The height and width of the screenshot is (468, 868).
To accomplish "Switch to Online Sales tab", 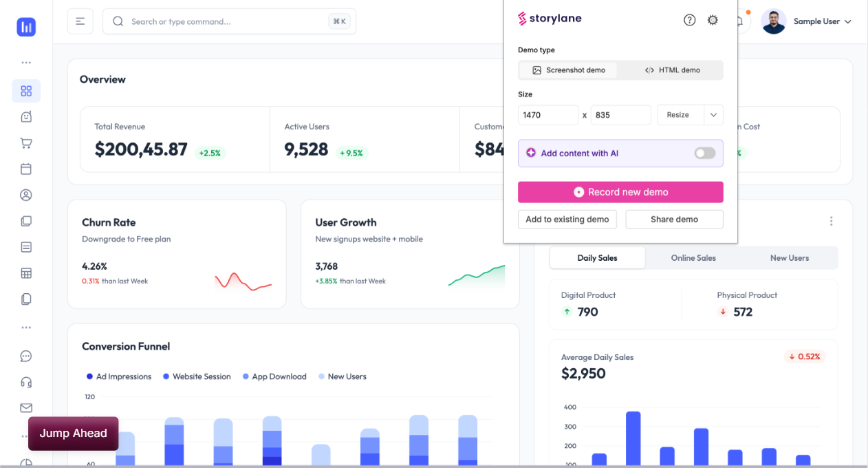I will [693, 258].
